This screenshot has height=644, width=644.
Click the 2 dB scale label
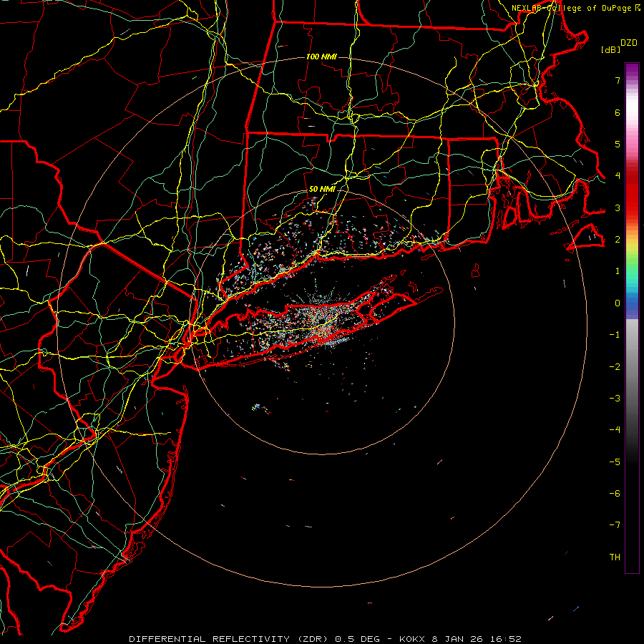[618, 240]
